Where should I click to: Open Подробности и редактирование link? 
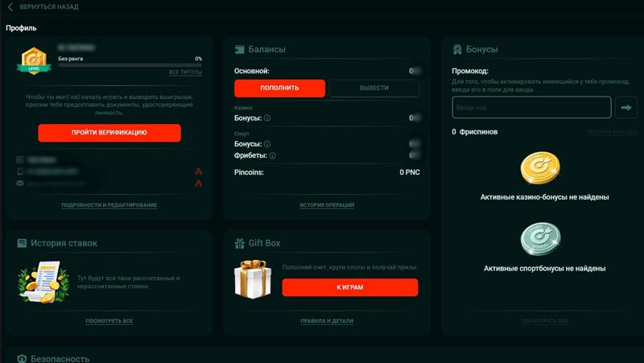point(109,205)
